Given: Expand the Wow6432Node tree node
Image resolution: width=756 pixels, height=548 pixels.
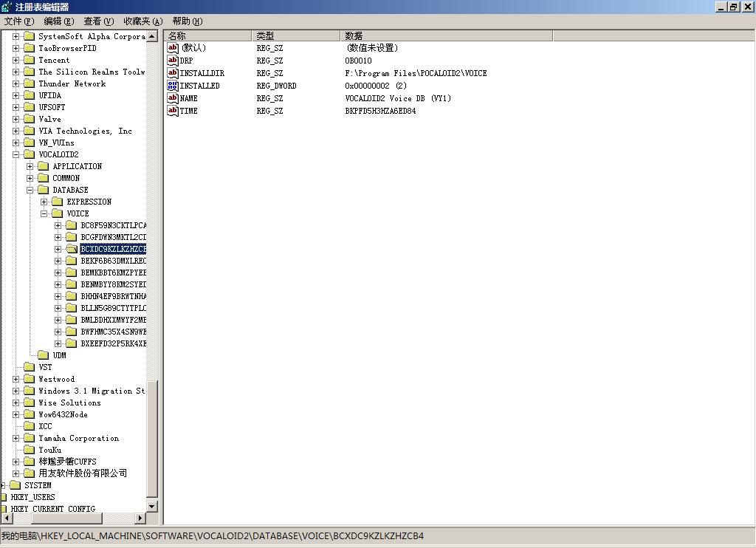Looking at the screenshot, I should pos(16,414).
